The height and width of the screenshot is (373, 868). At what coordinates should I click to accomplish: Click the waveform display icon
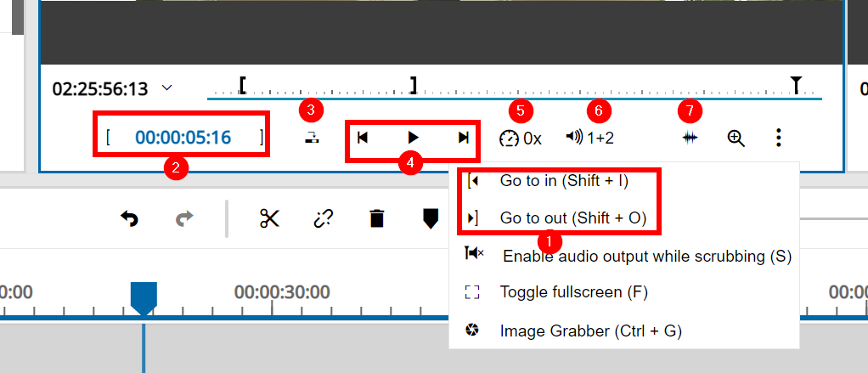(690, 138)
